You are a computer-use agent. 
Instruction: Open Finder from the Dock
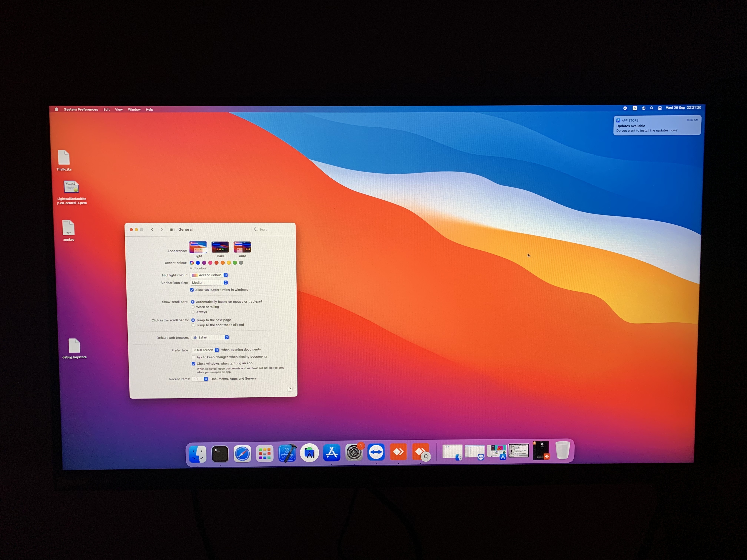197,454
